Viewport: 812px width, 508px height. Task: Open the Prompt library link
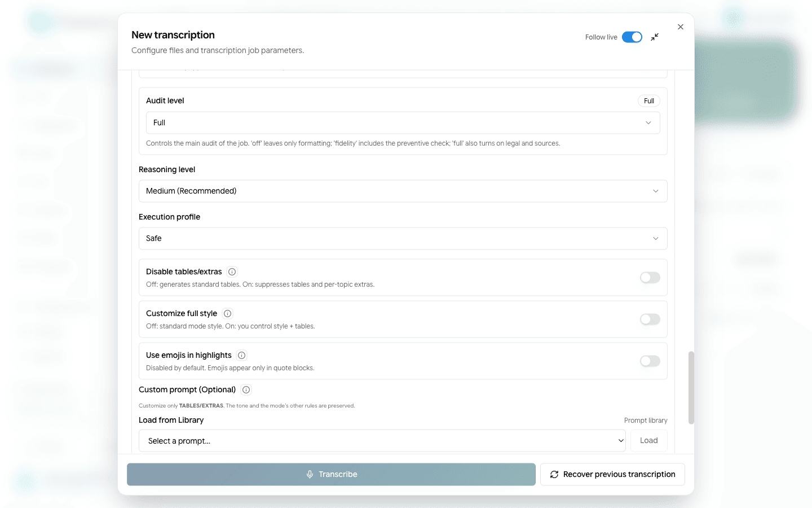coord(646,421)
